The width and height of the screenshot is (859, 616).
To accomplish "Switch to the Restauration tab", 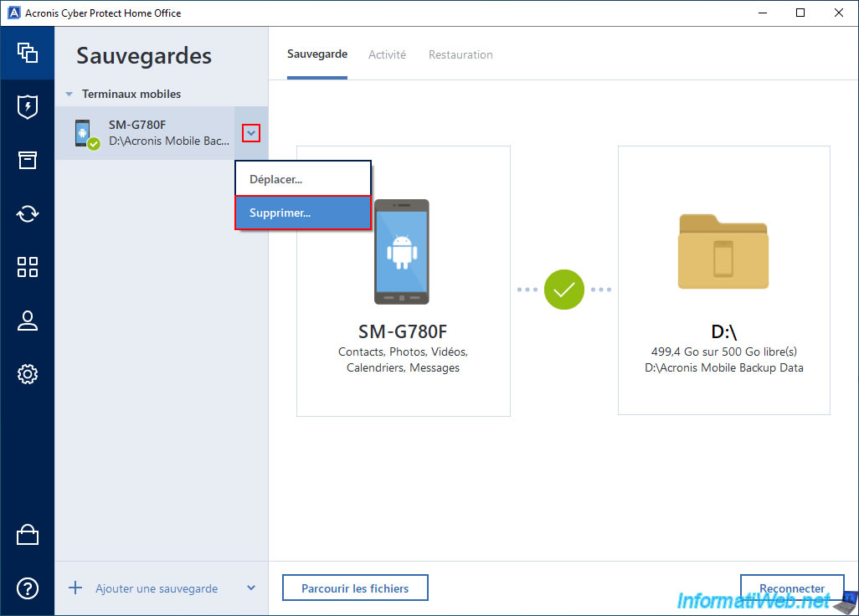I will pyautogui.click(x=460, y=54).
